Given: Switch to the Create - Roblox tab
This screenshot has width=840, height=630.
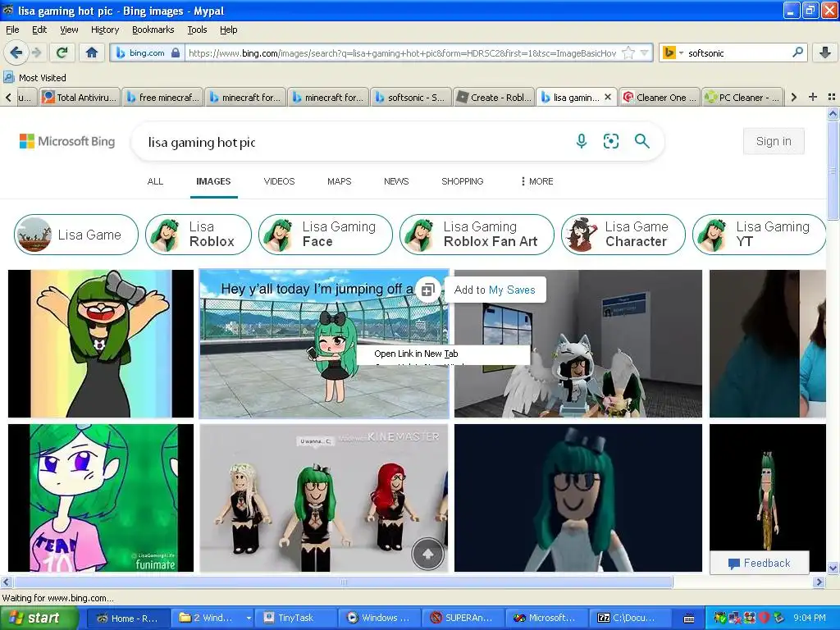Looking at the screenshot, I should click(493, 98).
